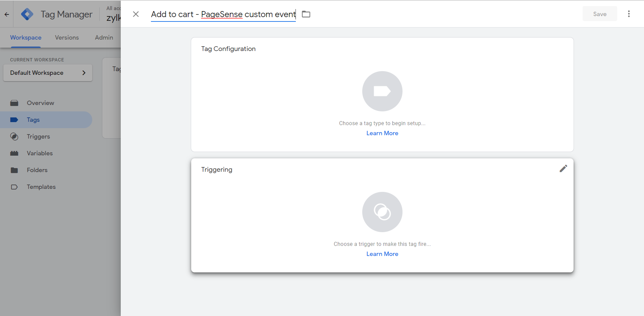Switch to the Versions tab
644x316 pixels.
(x=67, y=38)
